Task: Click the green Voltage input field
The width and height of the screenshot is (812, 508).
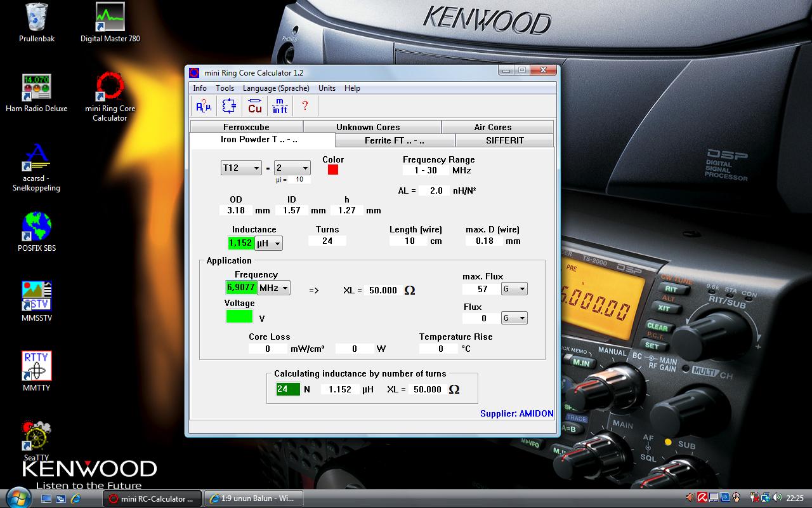Action: click(239, 316)
